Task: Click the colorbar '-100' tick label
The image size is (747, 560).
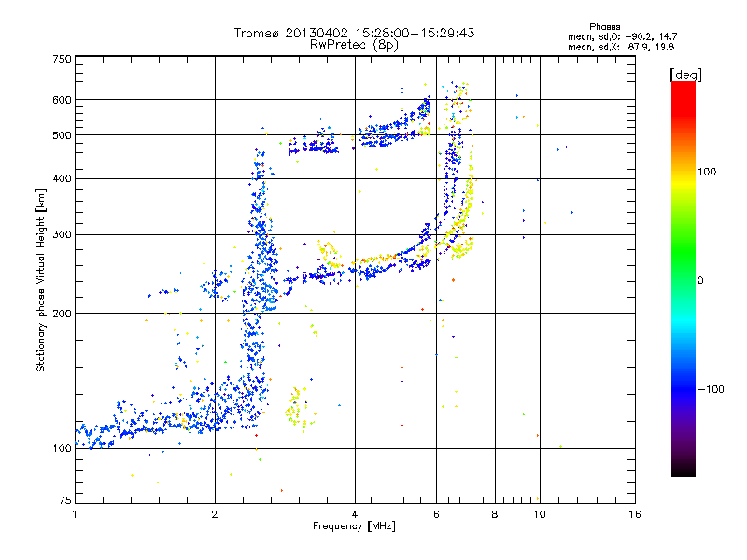Action: [711, 389]
